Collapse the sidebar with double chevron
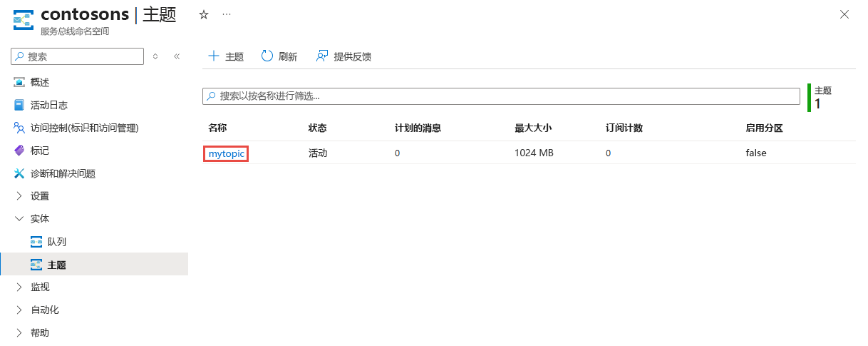Viewport: 868px width, 346px height. pyautogui.click(x=177, y=56)
